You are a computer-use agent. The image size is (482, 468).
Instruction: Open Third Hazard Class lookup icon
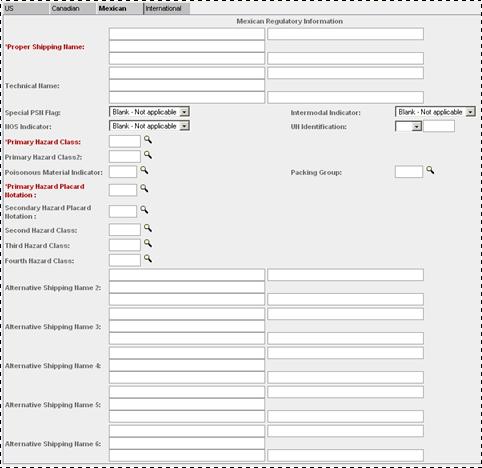pos(148,243)
